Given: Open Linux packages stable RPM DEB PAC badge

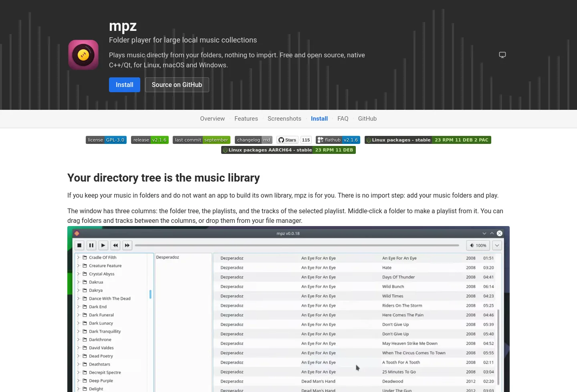Looking at the screenshot, I should coord(428,140).
